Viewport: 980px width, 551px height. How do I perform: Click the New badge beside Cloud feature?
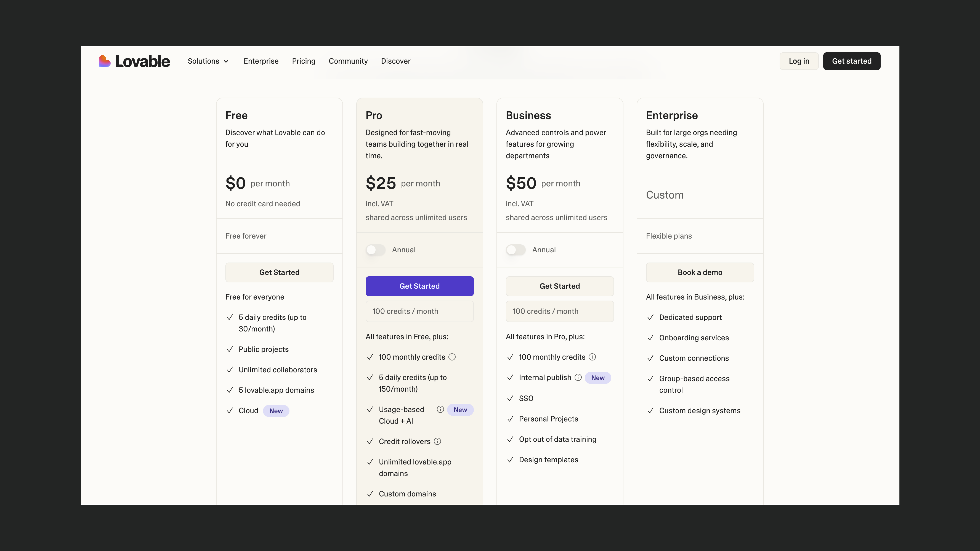pyautogui.click(x=276, y=411)
